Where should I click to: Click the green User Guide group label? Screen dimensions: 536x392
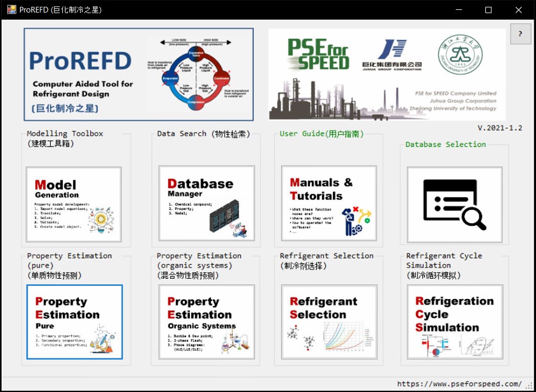tap(322, 134)
